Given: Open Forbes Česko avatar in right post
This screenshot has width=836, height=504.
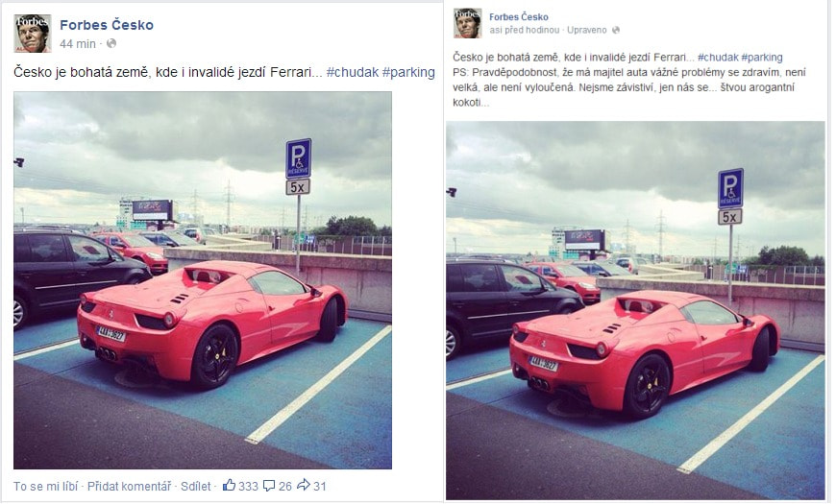Looking at the screenshot, I should [x=468, y=23].
